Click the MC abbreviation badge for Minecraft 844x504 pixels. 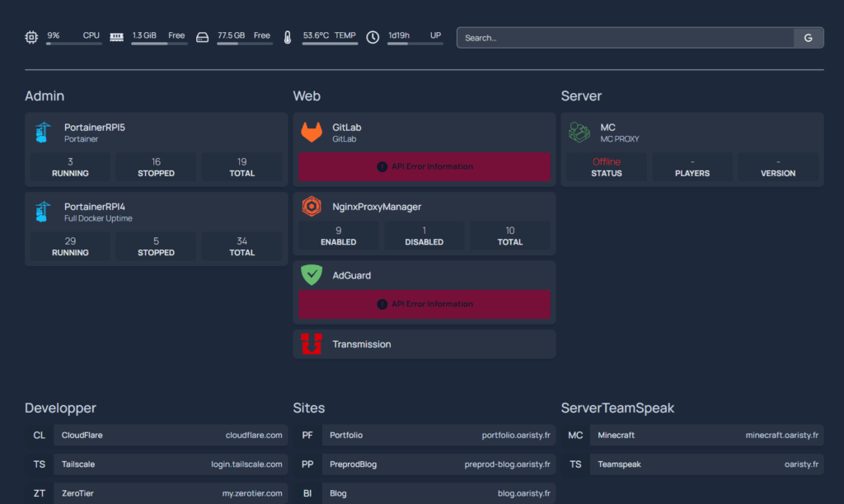click(x=575, y=435)
